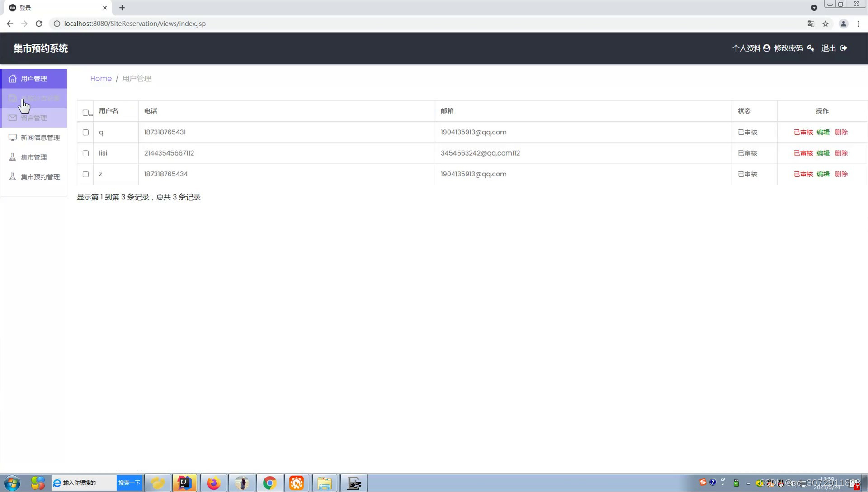Screen dimensions: 868x492
Task: Toggle the select-all checkbox in table header
Action: point(85,113)
